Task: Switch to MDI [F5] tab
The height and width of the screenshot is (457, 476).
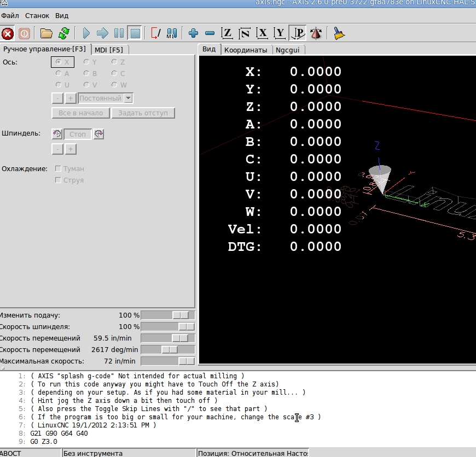Action: [109, 50]
